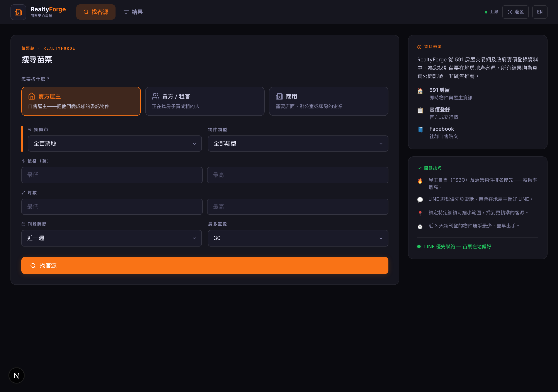This screenshot has width=558, height=392.
Task: Focus the 價格 最高 input field
Action: (298, 175)
